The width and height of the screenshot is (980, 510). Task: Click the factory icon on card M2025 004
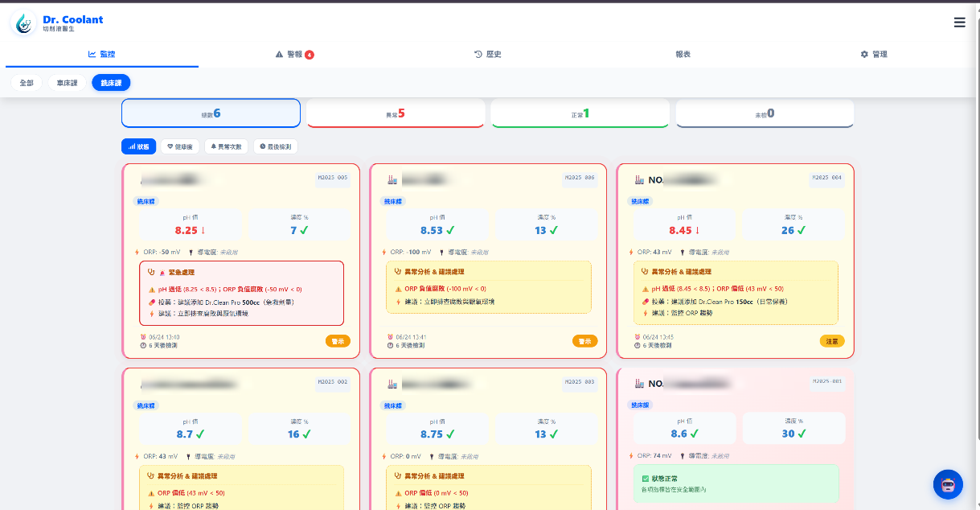pos(640,179)
